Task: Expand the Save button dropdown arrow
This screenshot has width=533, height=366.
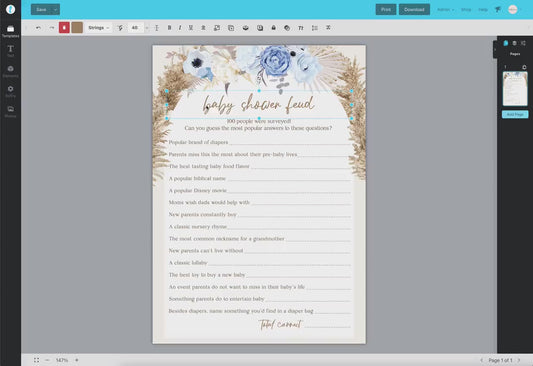Action: point(55,10)
